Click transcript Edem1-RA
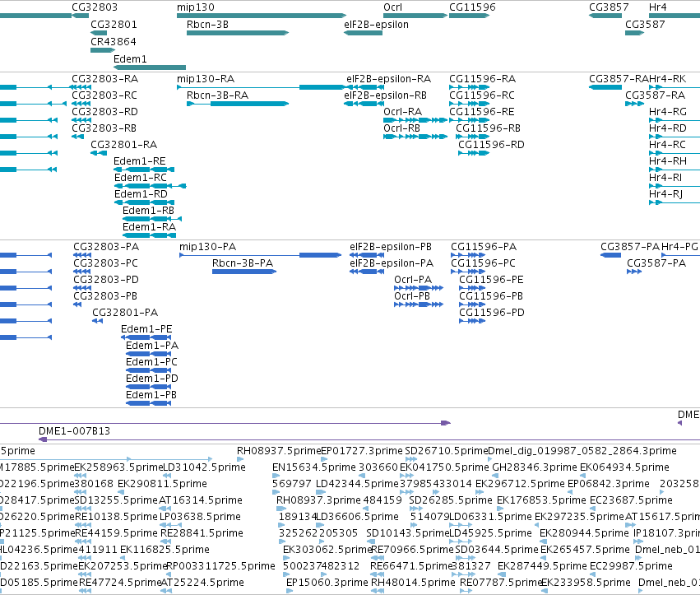The height and width of the screenshot is (595, 700). coord(149,235)
